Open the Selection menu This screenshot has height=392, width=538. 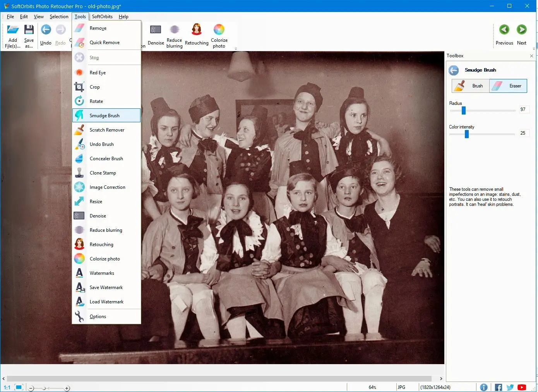pos(59,17)
